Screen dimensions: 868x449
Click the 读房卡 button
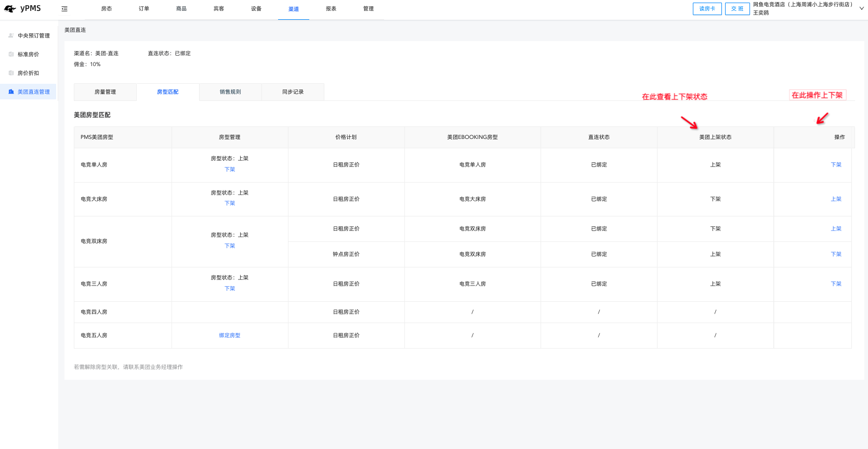[x=707, y=9]
